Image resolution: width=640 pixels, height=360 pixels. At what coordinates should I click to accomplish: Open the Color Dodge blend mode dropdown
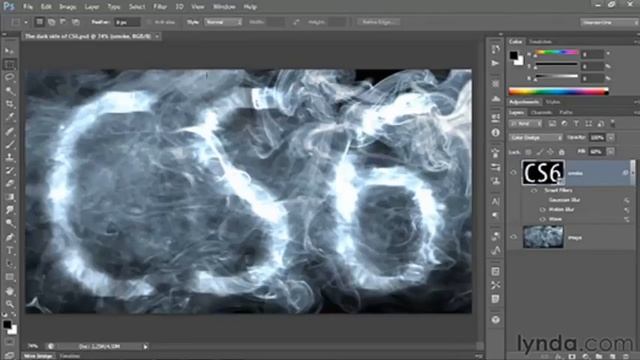click(x=536, y=138)
